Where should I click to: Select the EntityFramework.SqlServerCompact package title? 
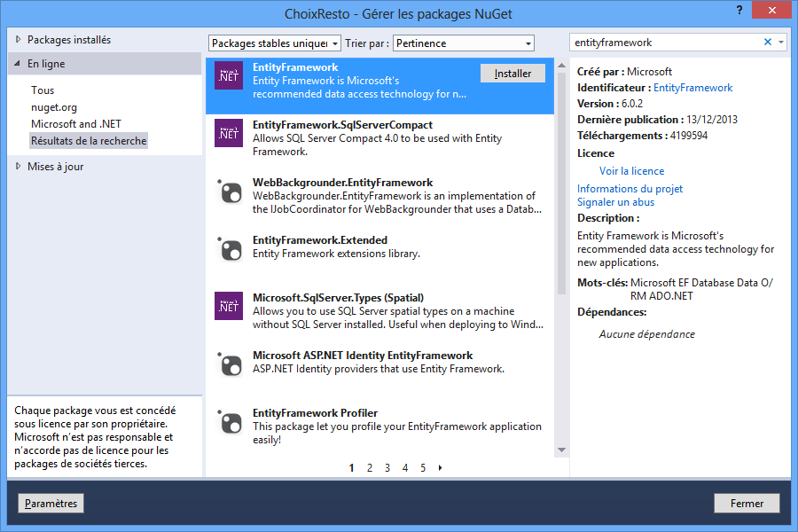[x=342, y=125]
